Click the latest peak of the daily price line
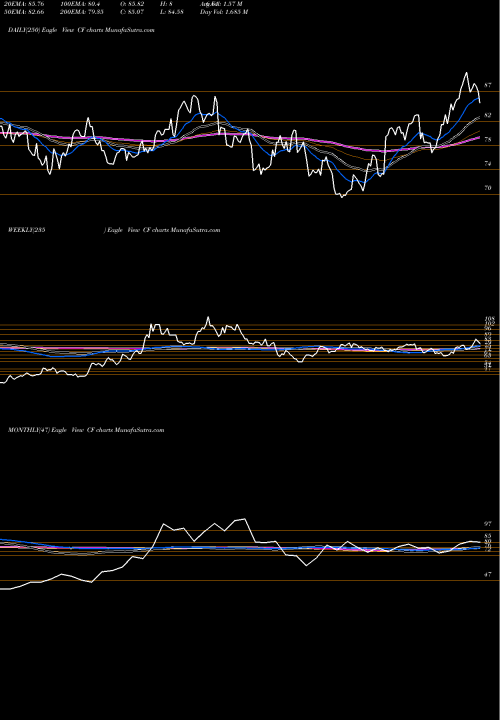 (467, 73)
